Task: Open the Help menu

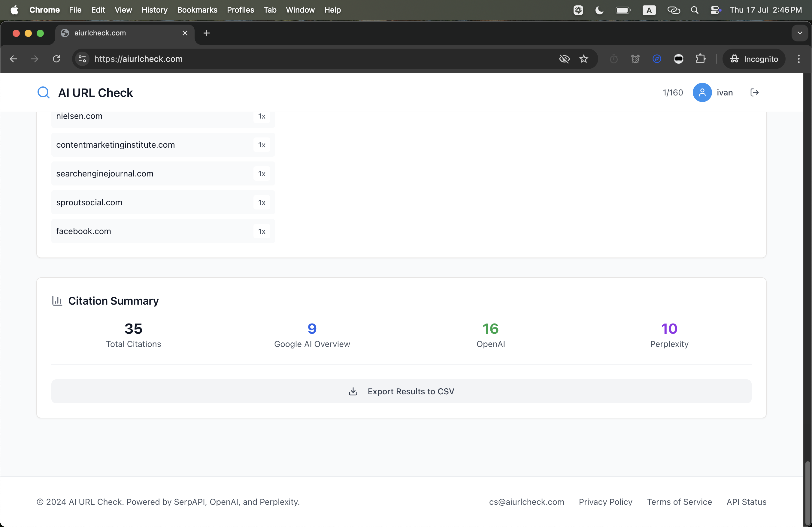Action: (x=332, y=10)
